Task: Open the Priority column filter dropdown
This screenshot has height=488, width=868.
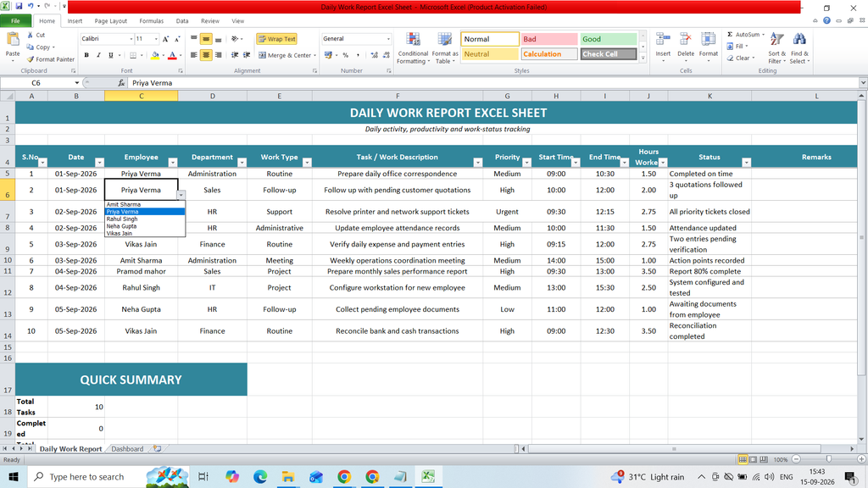Action: point(526,163)
